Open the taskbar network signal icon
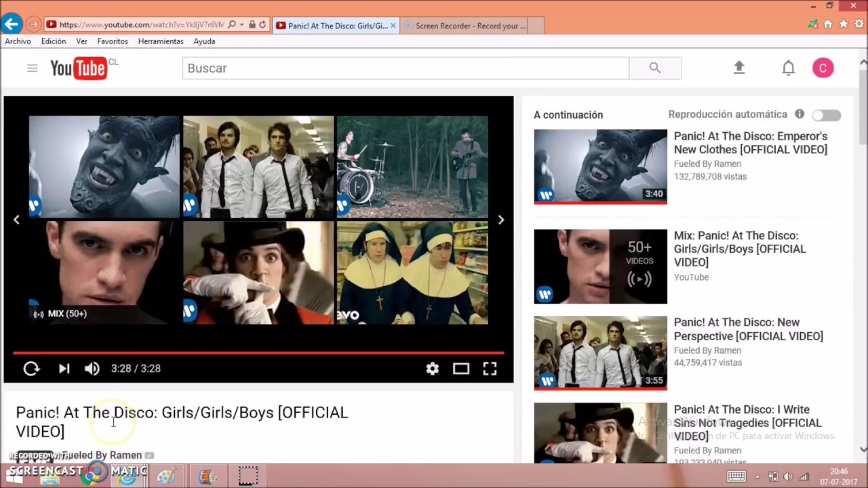The width and height of the screenshot is (868, 488). tap(804, 476)
